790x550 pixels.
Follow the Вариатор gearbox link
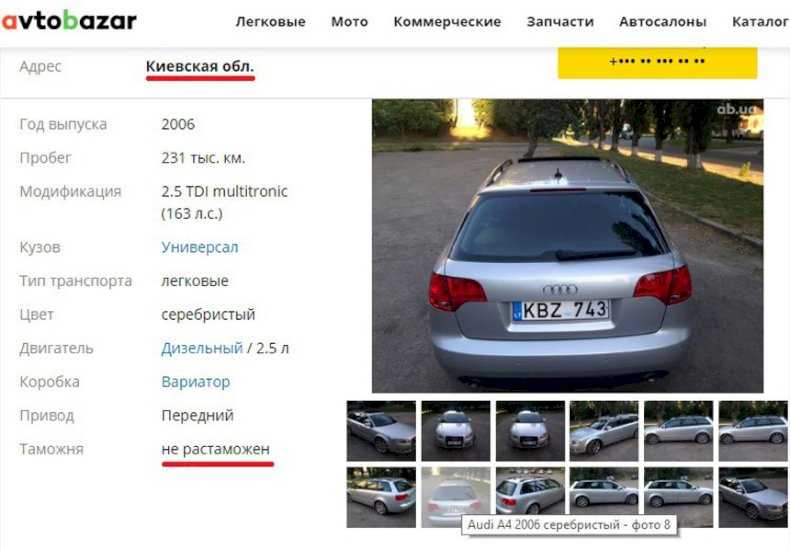click(195, 382)
